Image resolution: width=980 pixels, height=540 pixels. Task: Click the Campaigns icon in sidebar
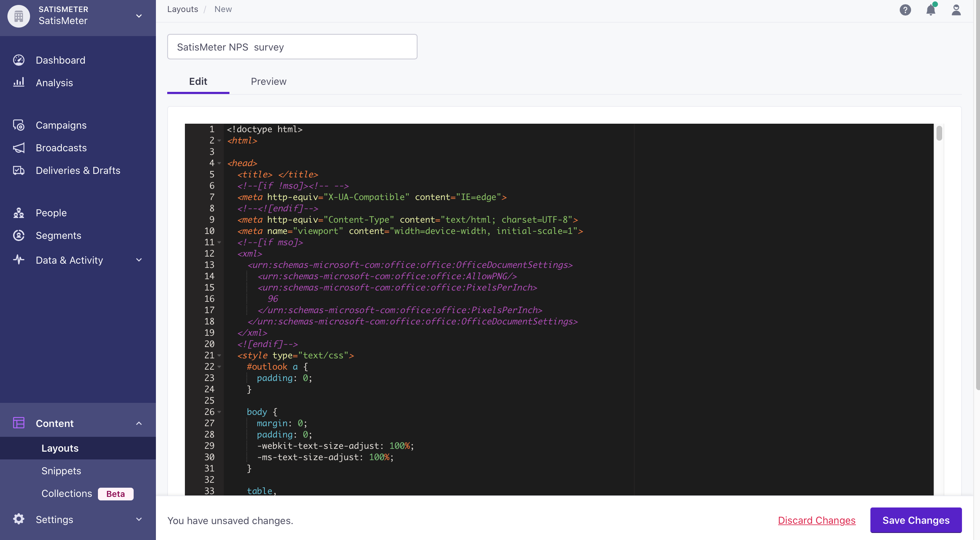point(19,125)
